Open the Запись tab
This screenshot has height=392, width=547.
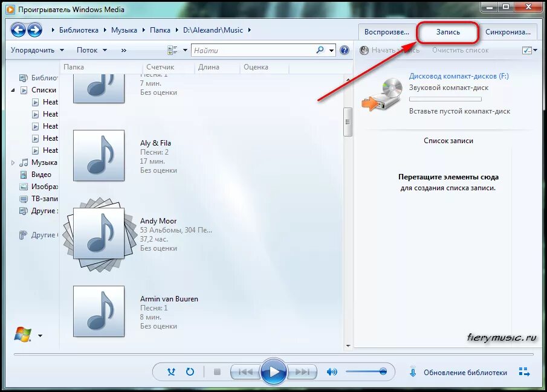click(x=448, y=32)
